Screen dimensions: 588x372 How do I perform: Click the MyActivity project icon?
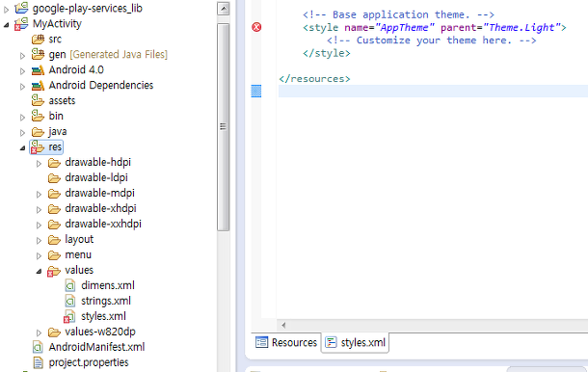21,24
